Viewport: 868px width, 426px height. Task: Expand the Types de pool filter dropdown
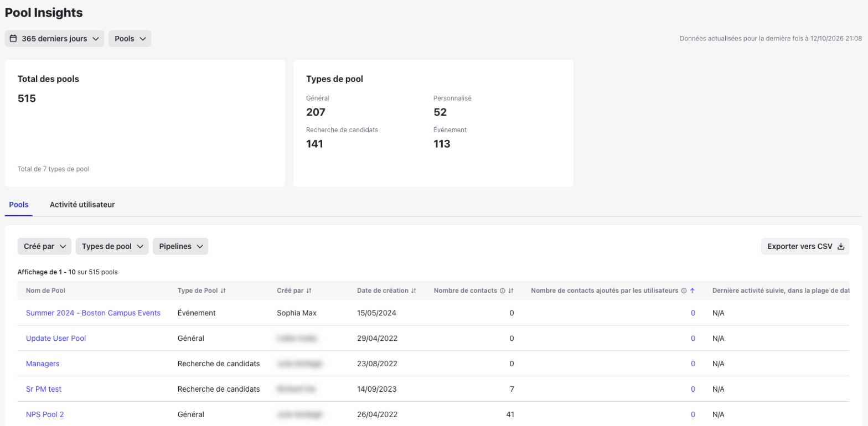click(112, 246)
